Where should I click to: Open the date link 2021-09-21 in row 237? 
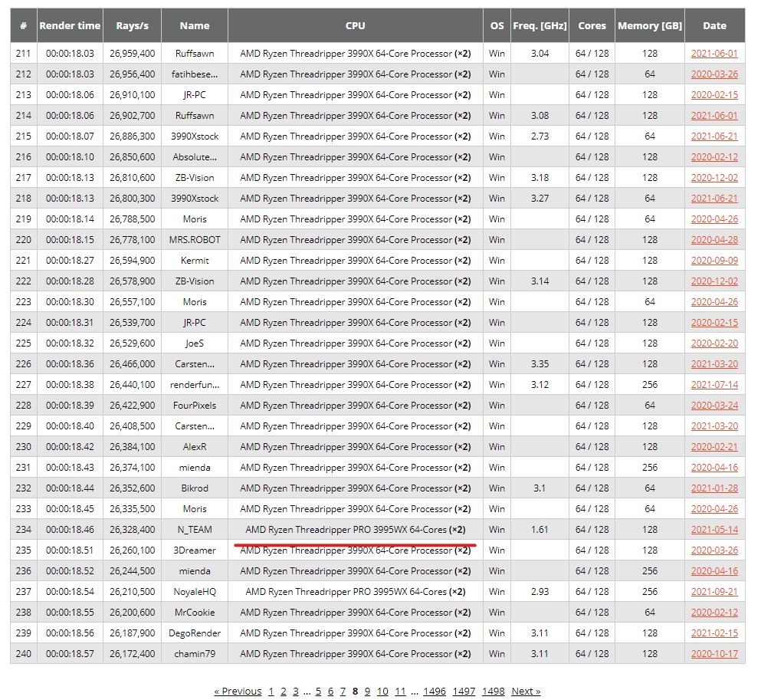714,592
